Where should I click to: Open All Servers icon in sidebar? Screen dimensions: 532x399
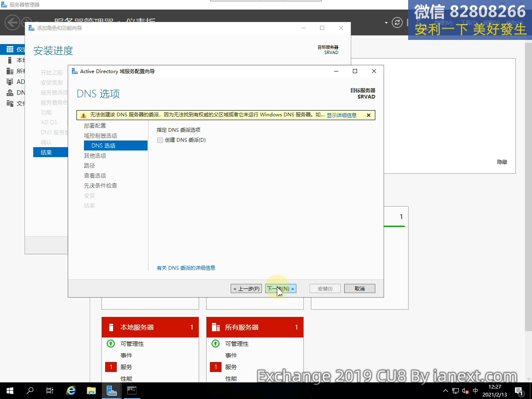click(10, 71)
